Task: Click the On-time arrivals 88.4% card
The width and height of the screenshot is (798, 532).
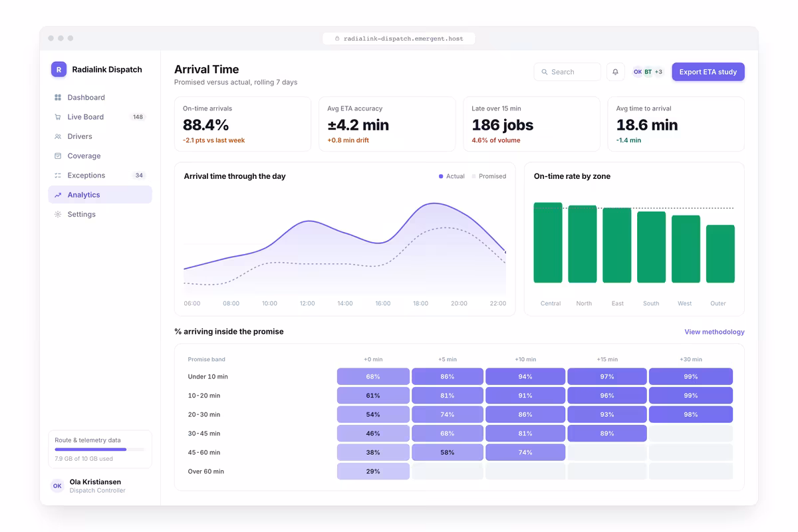Action: pyautogui.click(x=243, y=124)
